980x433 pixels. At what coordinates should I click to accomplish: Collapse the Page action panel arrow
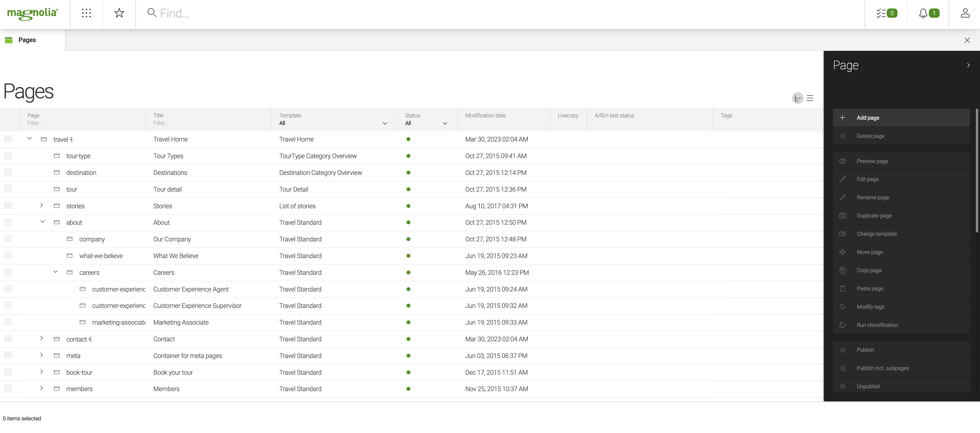pyautogui.click(x=968, y=65)
